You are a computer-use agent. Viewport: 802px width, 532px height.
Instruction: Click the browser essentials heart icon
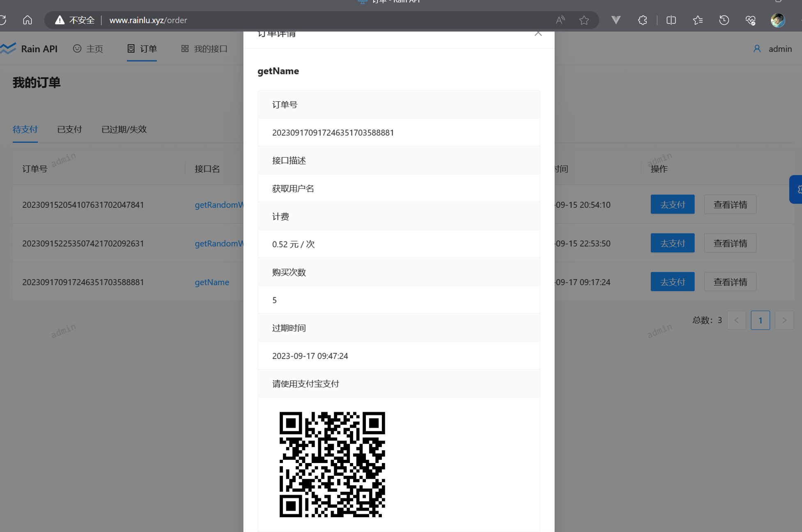(751, 20)
